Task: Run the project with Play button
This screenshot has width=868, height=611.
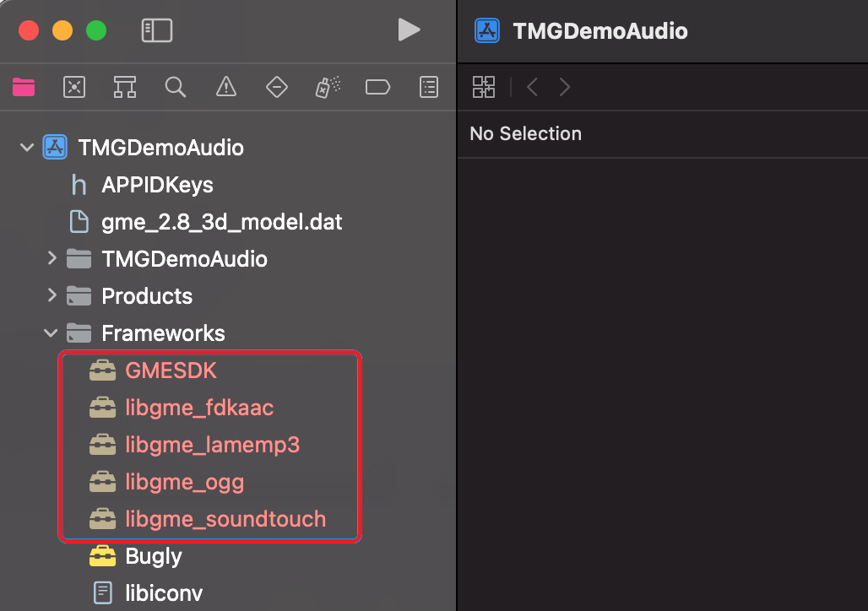Action: point(409,30)
